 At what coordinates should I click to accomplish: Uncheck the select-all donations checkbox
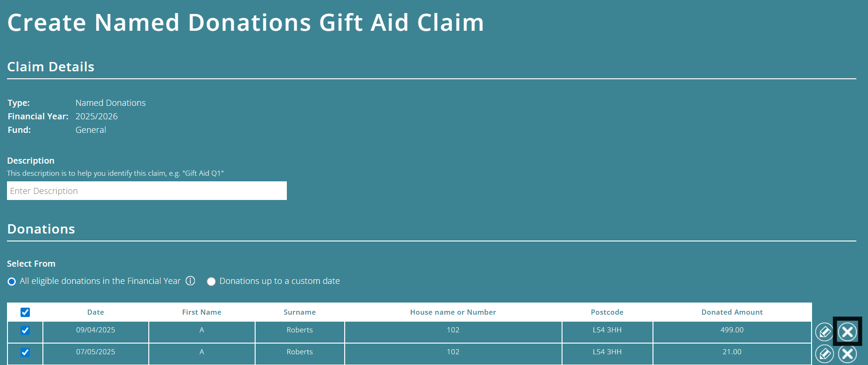coord(25,312)
